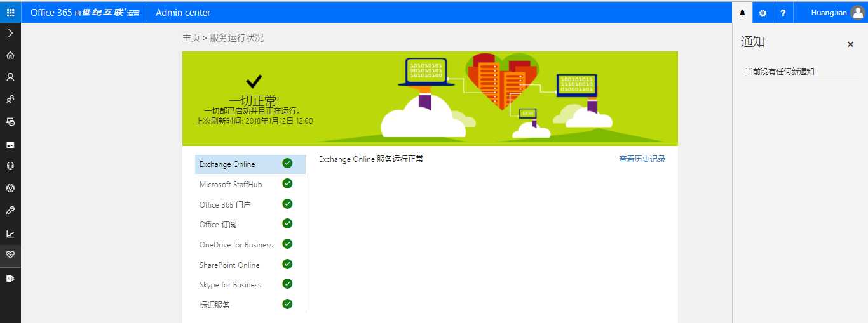Image resolution: width=868 pixels, height=323 pixels.
Task: Click Exchange Online 服务运行正常 status text
Action: [x=371, y=159]
